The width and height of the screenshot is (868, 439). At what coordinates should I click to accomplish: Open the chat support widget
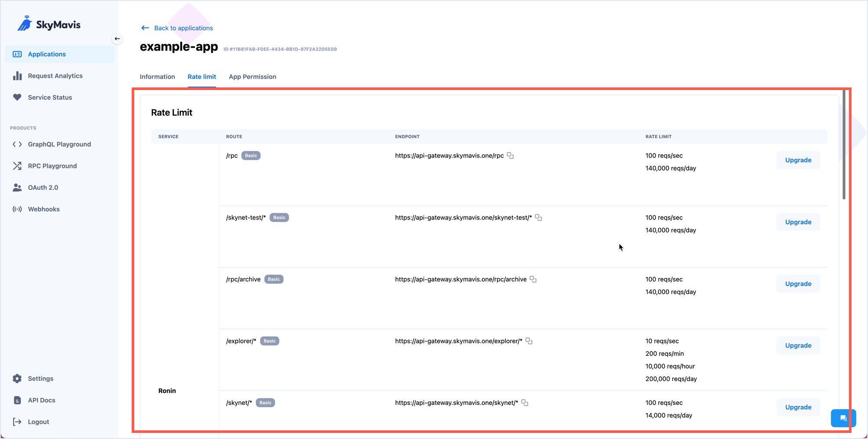click(x=843, y=418)
